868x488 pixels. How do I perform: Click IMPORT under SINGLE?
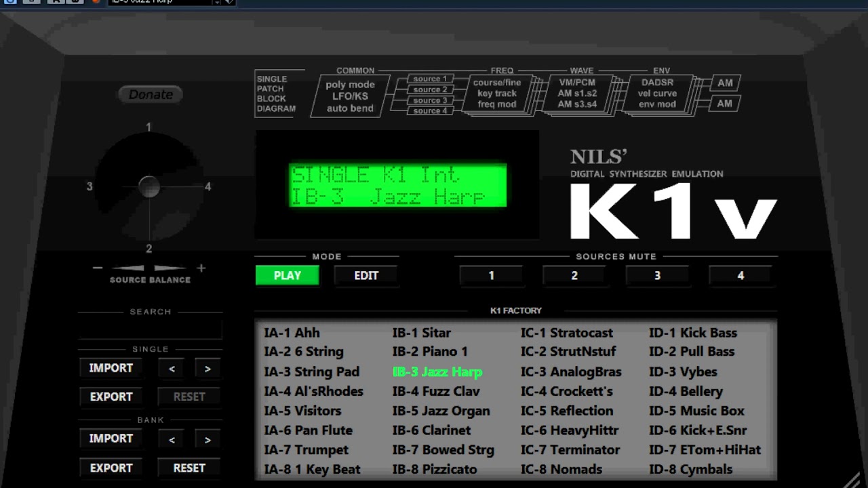pyautogui.click(x=111, y=368)
